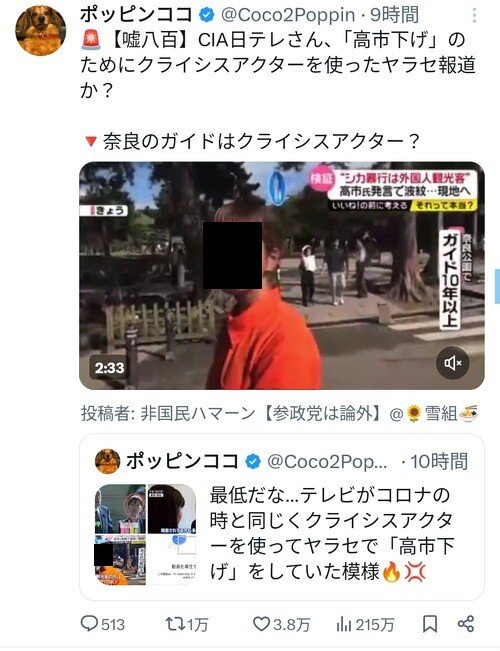The image size is (500, 651).
Task: Open the quoted post by ポッピンココ
Action: point(282,517)
